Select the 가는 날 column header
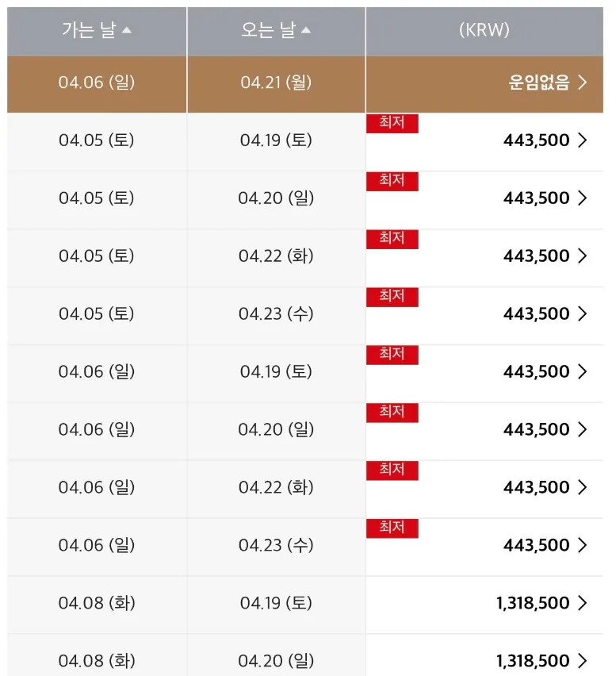616x676 pixels. tap(89, 31)
